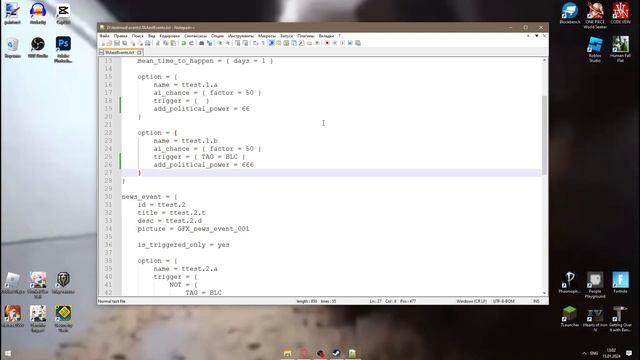This screenshot has height=360, width=640.
Task: Toggle synchronized vertical scrolling icon
Action: (x=238, y=43)
